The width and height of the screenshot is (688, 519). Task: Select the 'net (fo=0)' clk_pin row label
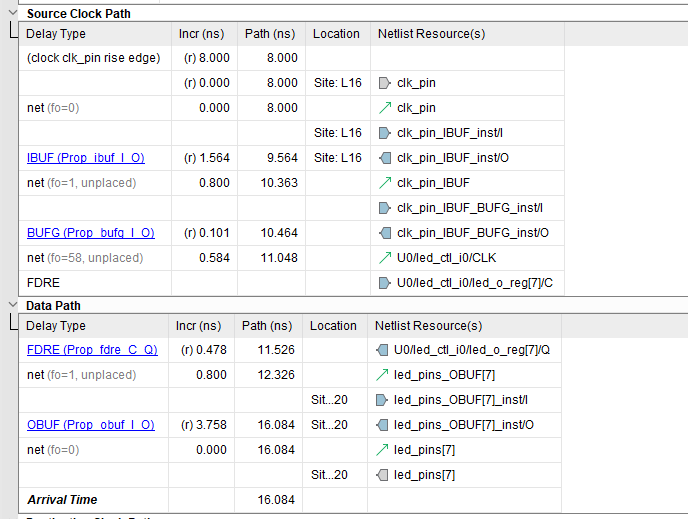(53, 108)
